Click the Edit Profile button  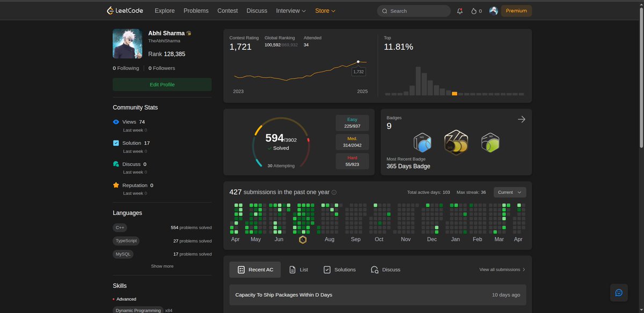(x=162, y=84)
